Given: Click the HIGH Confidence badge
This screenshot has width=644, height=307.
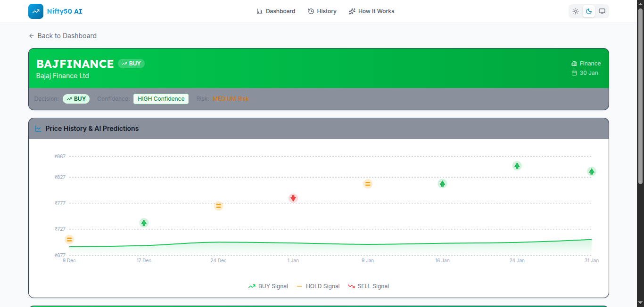Looking at the screenshot, I should point(161,99).
